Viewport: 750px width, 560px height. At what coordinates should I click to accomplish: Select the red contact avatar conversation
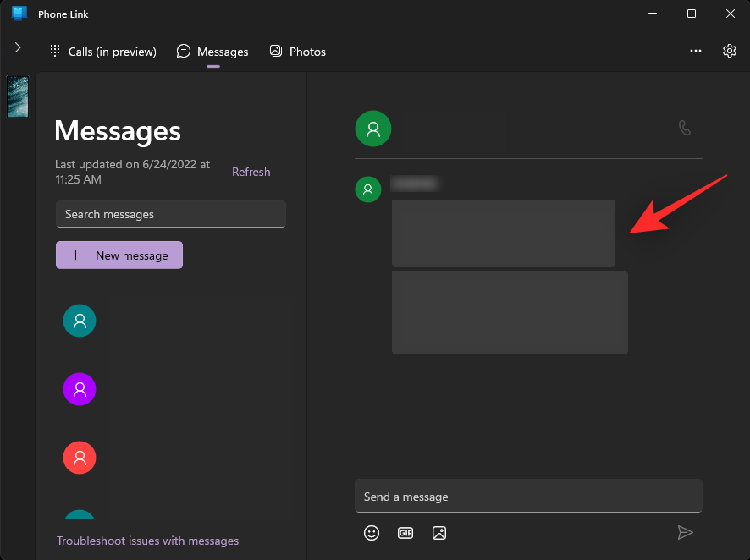coord(79,458)
